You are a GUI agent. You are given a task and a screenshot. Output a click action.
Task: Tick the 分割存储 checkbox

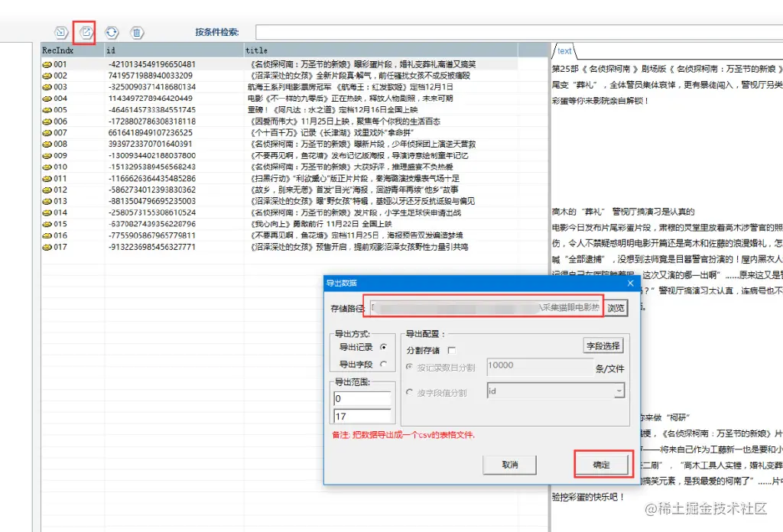[x=452, y=350]
